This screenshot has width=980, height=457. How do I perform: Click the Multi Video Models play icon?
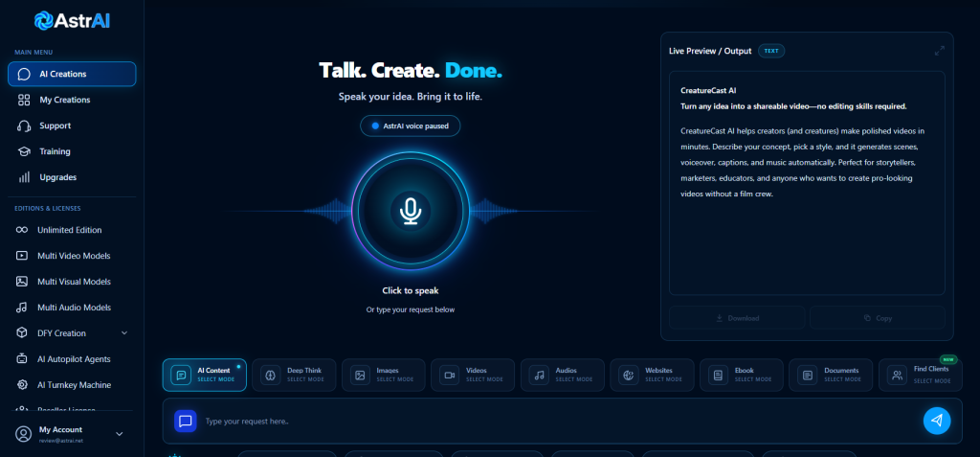(x=22, y=256)
